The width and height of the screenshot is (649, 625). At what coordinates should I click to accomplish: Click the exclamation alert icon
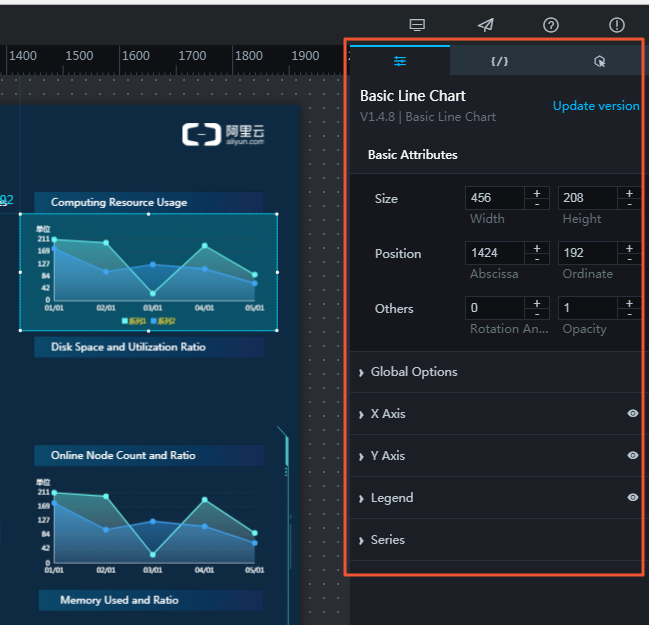click(x=617, y=25)
